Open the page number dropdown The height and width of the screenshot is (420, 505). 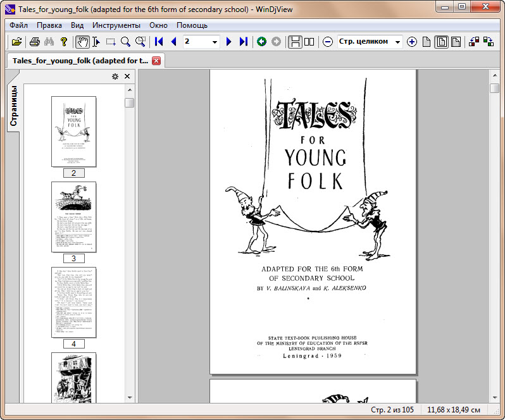[215, 42]
